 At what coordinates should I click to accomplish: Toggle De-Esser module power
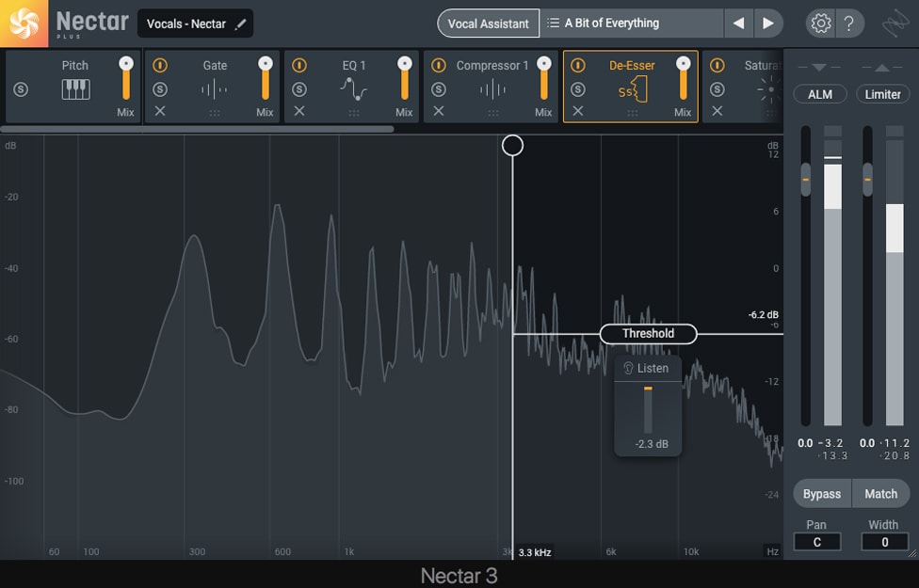[578, 65]
